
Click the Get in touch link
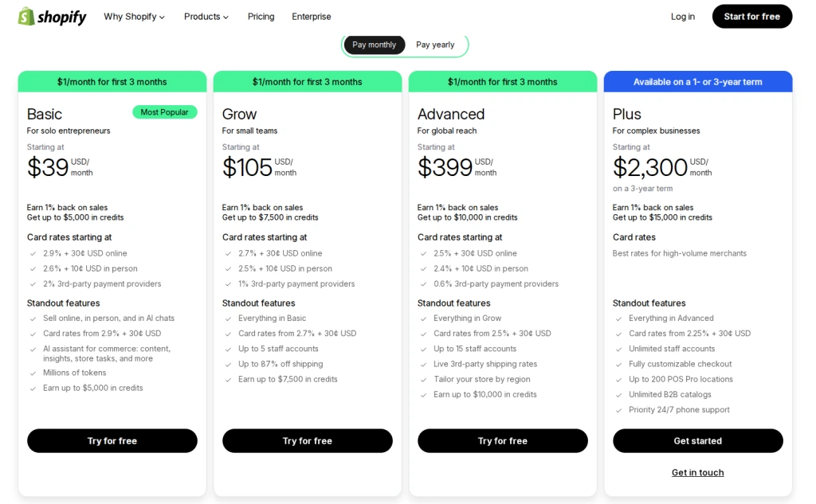click(697, 472)
